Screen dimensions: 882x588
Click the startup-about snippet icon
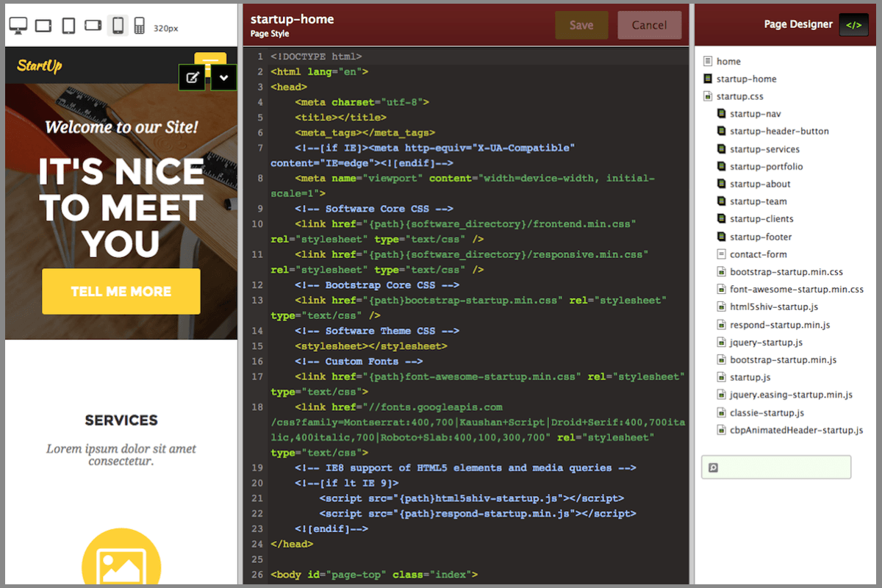pyautogui.click(x=721, y=184)
